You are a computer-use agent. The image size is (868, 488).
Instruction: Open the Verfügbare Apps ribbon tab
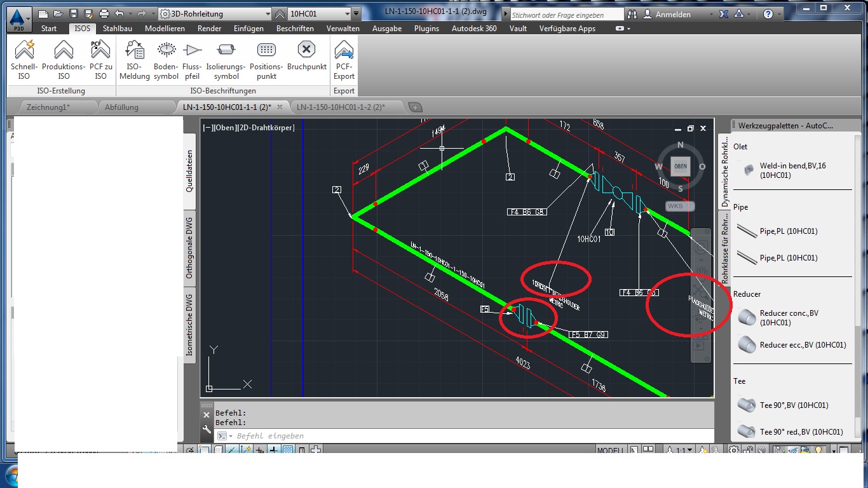click(567, 28)
